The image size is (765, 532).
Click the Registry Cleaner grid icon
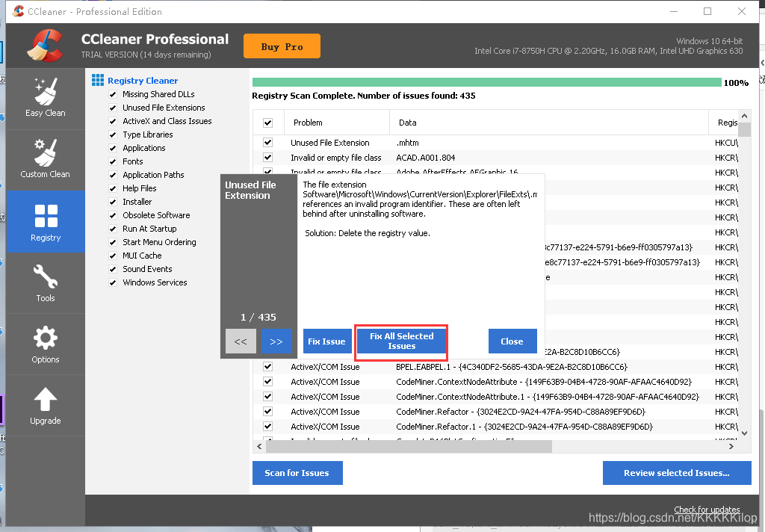(98, 80)
